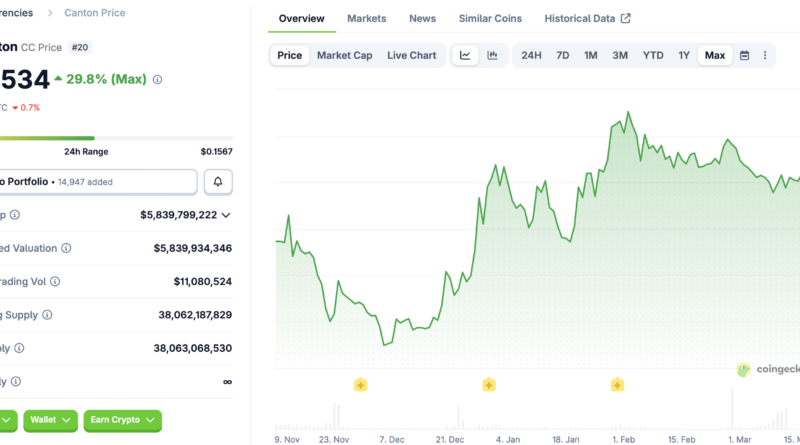The height and width of the screenshot is (445, 800).
Task: Switch chart mode to Live Chart
Action: 411,56
